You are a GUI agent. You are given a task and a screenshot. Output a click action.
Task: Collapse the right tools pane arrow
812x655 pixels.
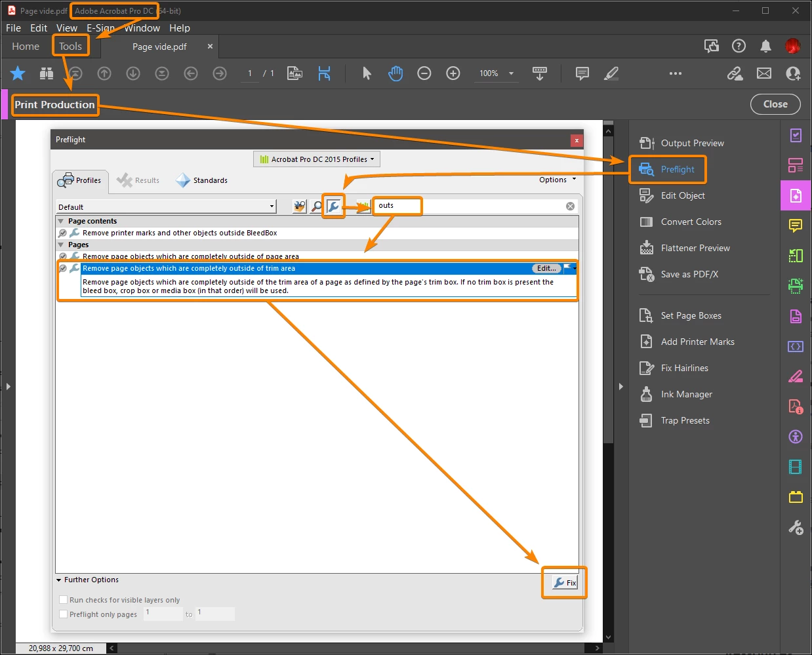[620, 387]
